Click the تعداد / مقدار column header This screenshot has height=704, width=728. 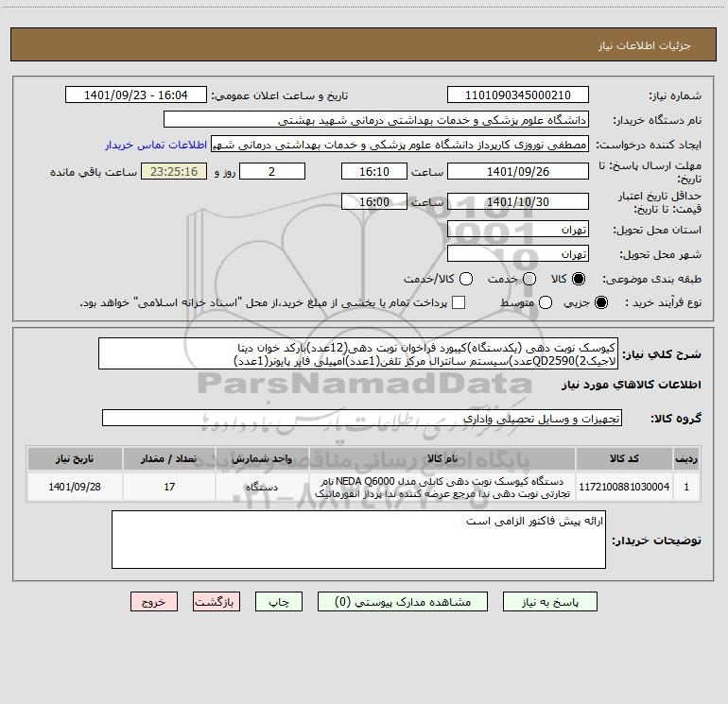pos(169,458)
